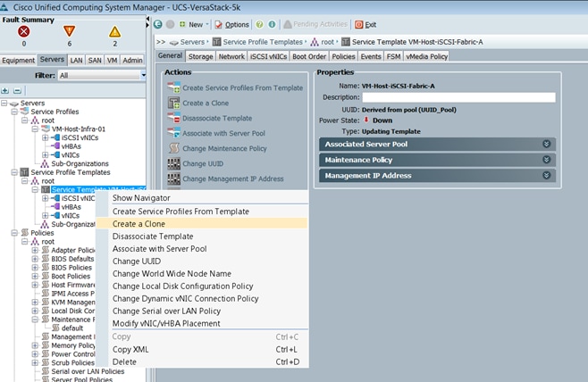Click the green Back navigation arrow
Image resolution: width=588 pixels, height=382 pixels.
pyautogui.click(x=158, y=24)
